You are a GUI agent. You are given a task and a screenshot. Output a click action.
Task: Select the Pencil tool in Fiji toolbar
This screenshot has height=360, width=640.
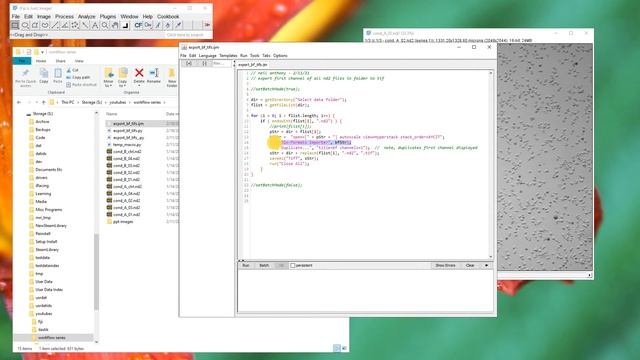click(x=158, y=25)
